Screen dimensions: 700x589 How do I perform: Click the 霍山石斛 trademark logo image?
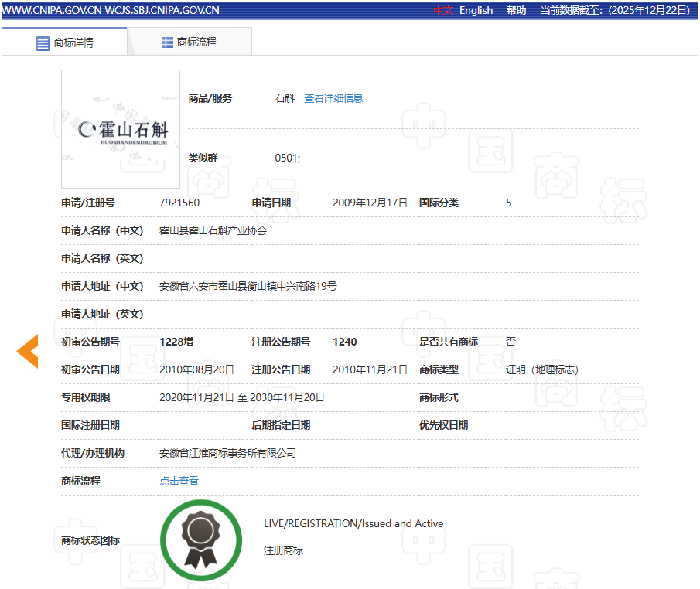click(x=121, y=129)
